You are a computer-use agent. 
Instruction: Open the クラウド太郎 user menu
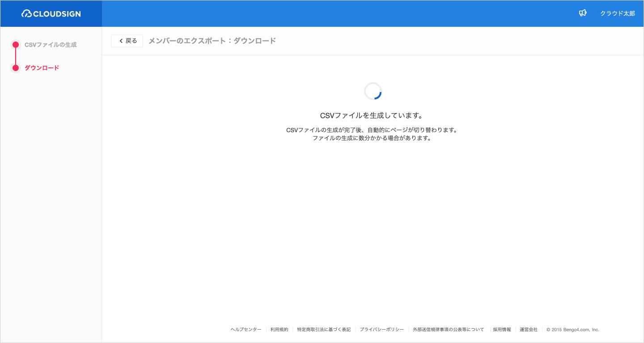[617, 13]
